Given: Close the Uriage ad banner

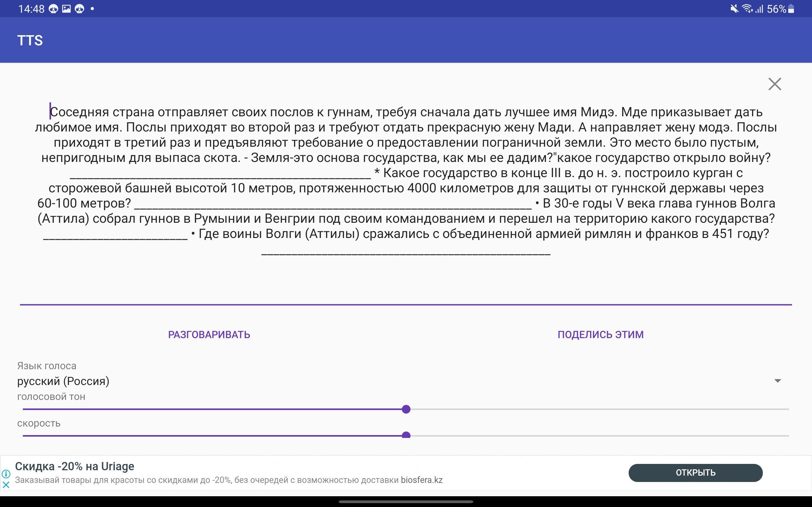Looking at the screenshot, I should click(6, 485).
